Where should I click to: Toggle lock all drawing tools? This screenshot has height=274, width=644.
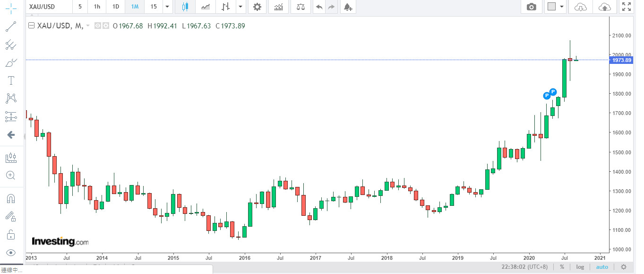[11, 235]
